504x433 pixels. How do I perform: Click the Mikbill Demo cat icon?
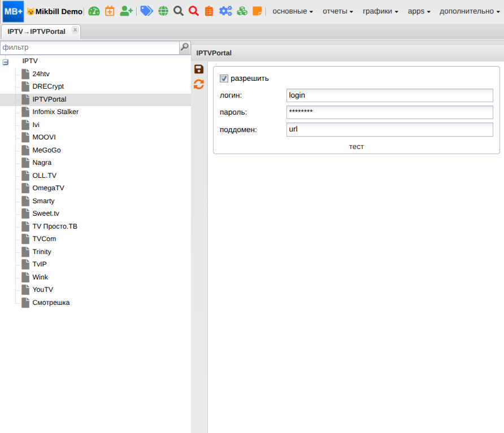(31, 11)
